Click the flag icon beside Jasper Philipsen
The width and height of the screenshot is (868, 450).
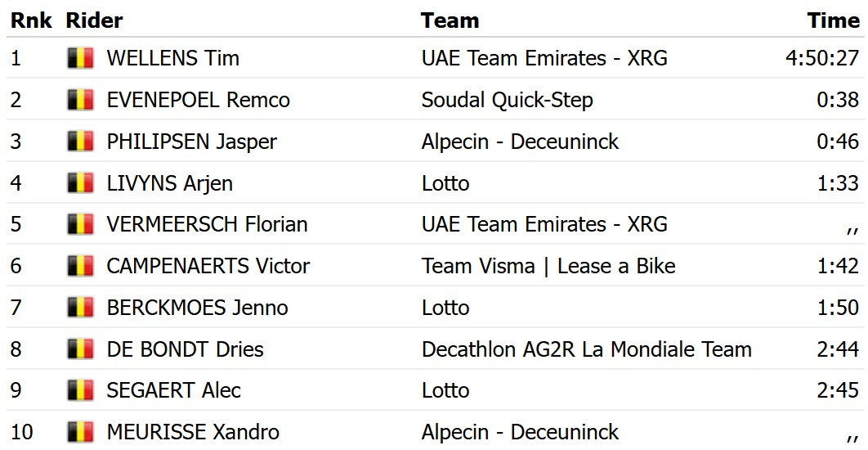tap(80, 142)
